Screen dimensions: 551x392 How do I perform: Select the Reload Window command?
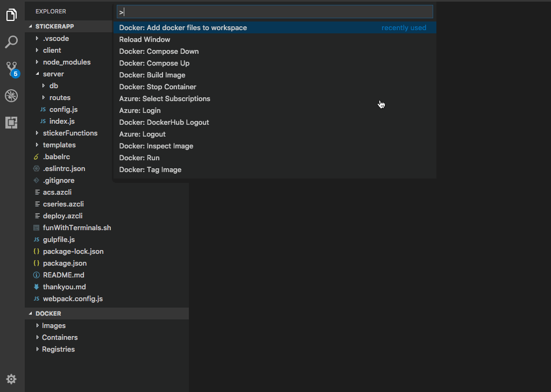(x=274, y=40)
